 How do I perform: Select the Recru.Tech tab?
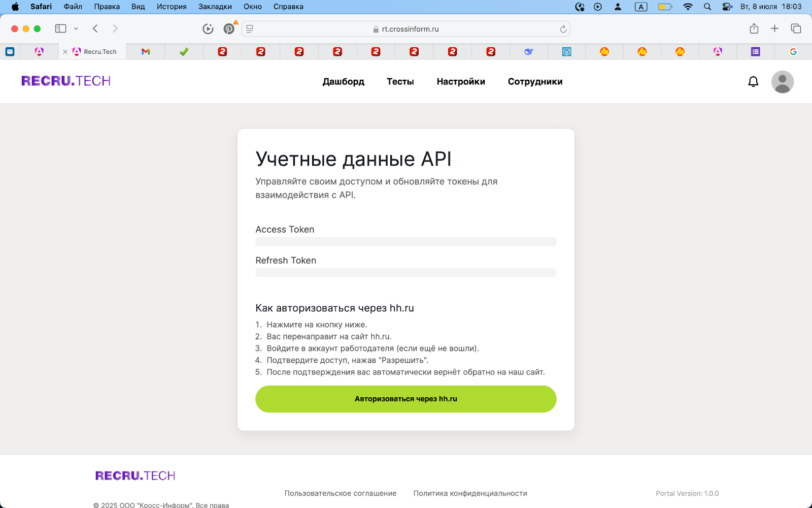tap(93, 51)
